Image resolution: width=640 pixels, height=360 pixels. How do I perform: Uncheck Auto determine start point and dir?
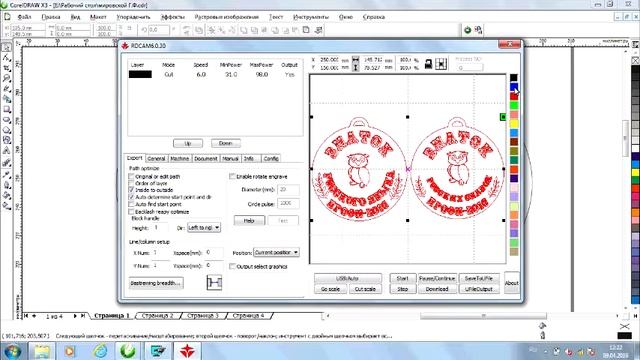coord(131,197)
